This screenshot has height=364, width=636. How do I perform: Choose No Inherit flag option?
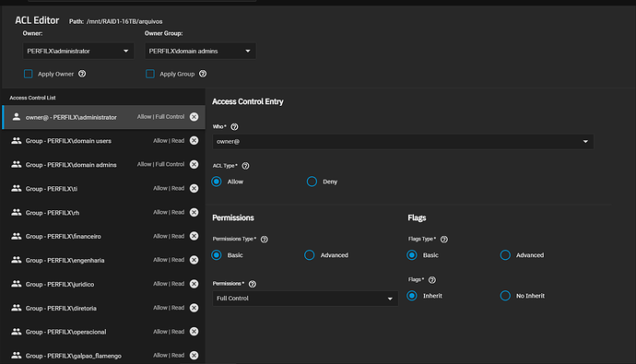pos(505,296)
